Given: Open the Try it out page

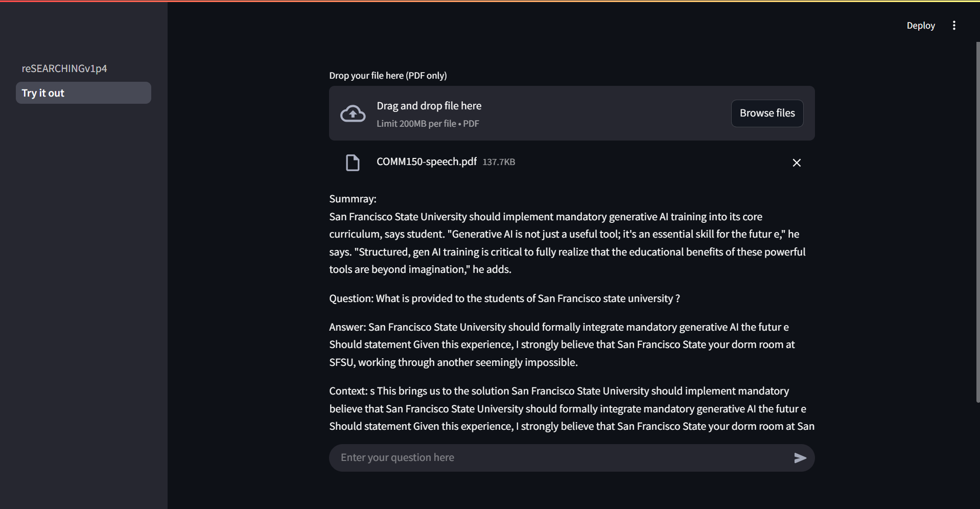Looking at the screenshot, I should pos(83,93).
